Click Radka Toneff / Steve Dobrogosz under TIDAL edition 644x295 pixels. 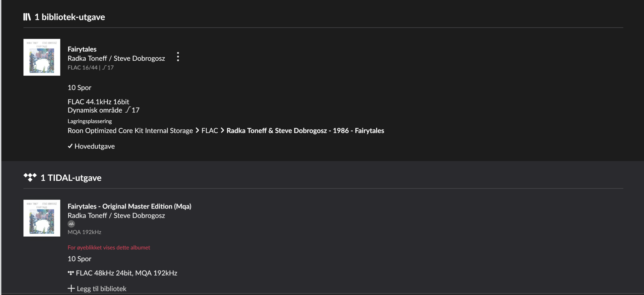[116, 216]
